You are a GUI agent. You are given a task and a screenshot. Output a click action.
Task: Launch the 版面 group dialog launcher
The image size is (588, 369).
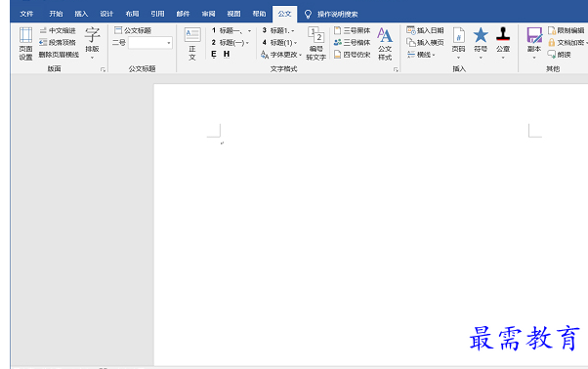click(103, 69)
